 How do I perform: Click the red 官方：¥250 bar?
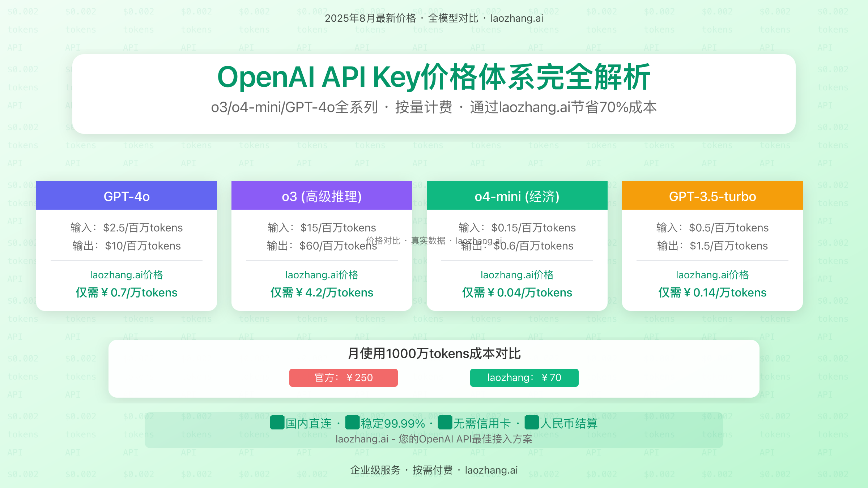click(344, 378)
